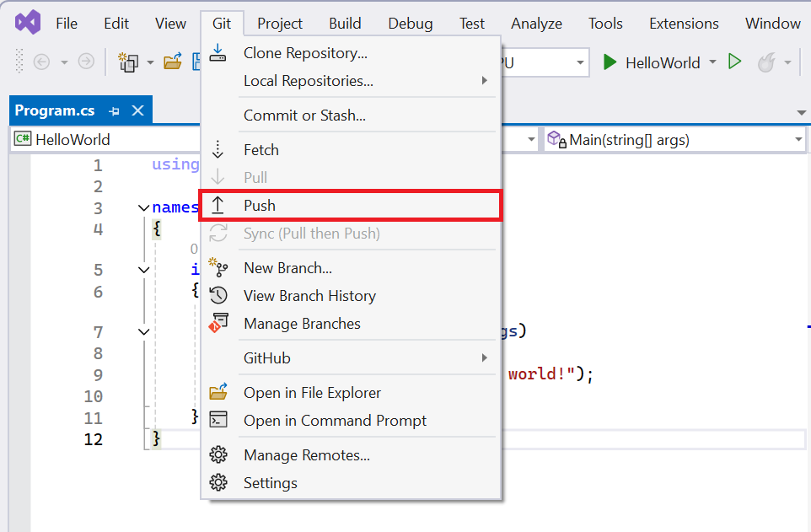
Task: Collapse the code block at line 5
Action: pos(143,268)
